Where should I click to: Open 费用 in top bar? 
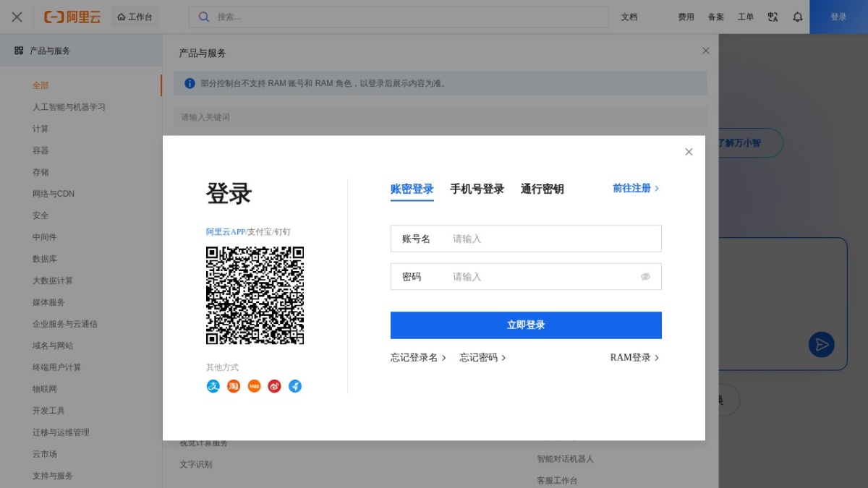tap(686, 17)
